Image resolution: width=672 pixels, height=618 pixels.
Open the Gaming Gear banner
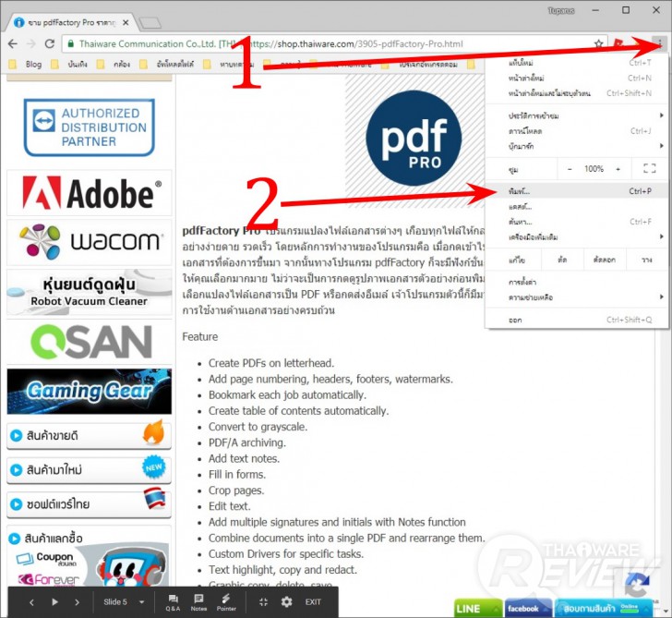click(90, 391)
